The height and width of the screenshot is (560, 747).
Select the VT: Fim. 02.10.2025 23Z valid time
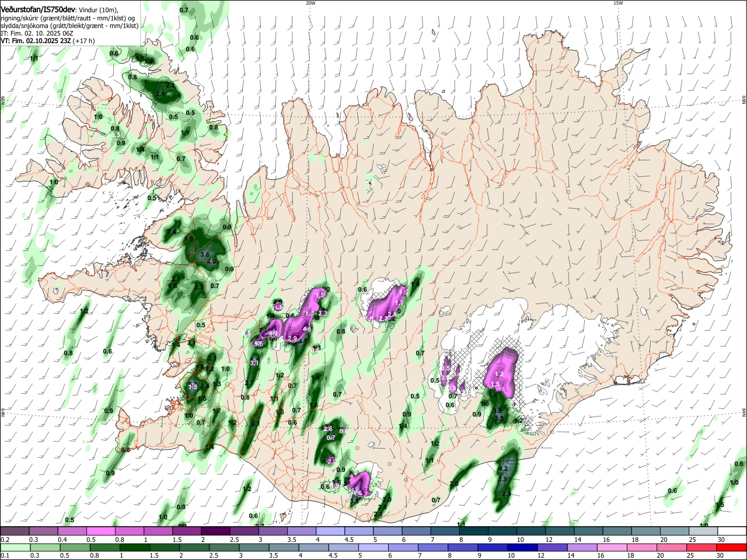click(36, 41)
